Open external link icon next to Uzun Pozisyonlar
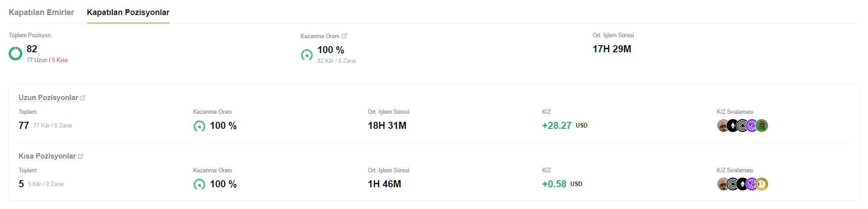The image size is (868, 209). point(83,98)
